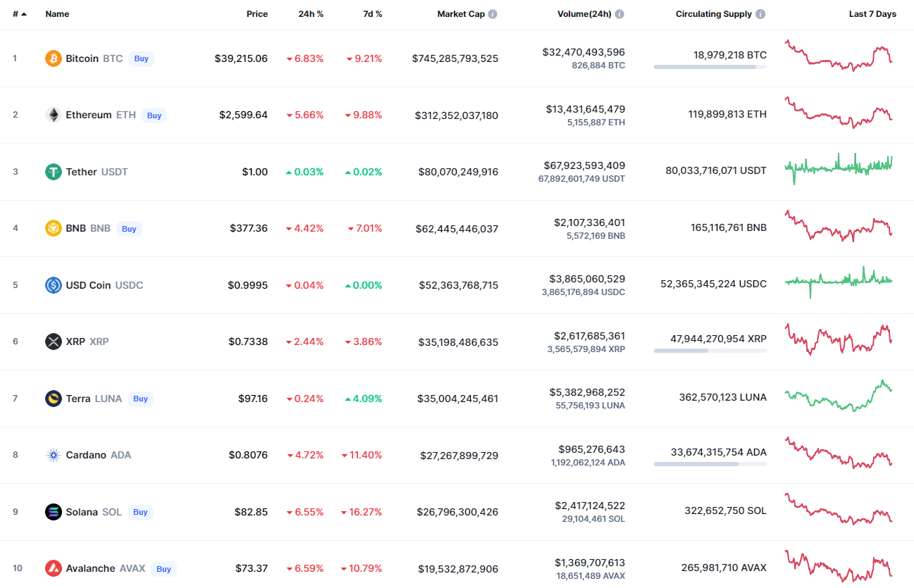Click the Avalanche logo icon
The width and height of the screenshot is (914, 588).
[54, 568]
